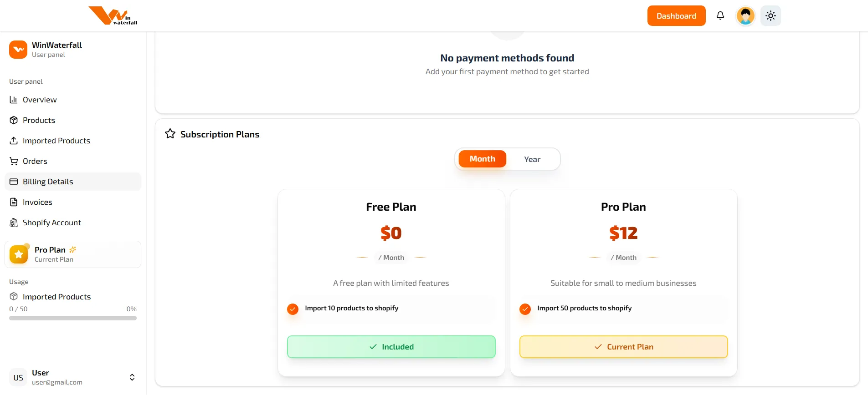Expand the User account menu chevron
868x395 pixels.
click(x=132, y=377)
